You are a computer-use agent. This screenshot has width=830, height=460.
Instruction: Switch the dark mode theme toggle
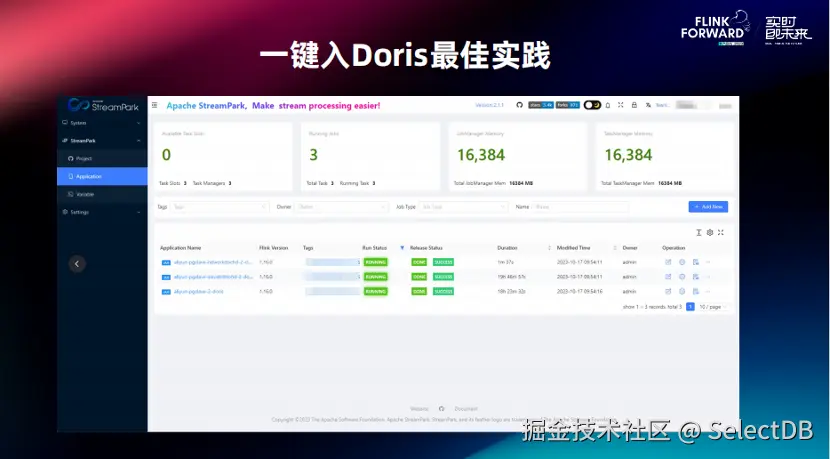pyautogui.click(x=592, y=105)
